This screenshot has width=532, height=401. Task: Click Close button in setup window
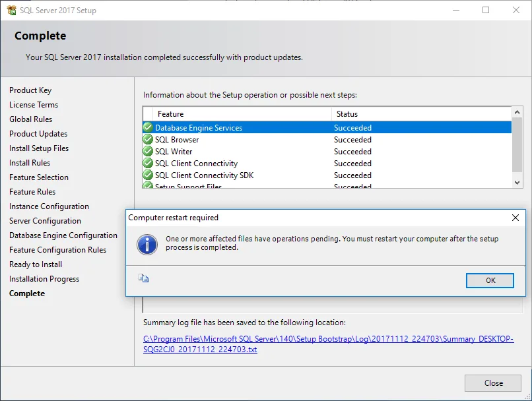(x=493, y=383)
